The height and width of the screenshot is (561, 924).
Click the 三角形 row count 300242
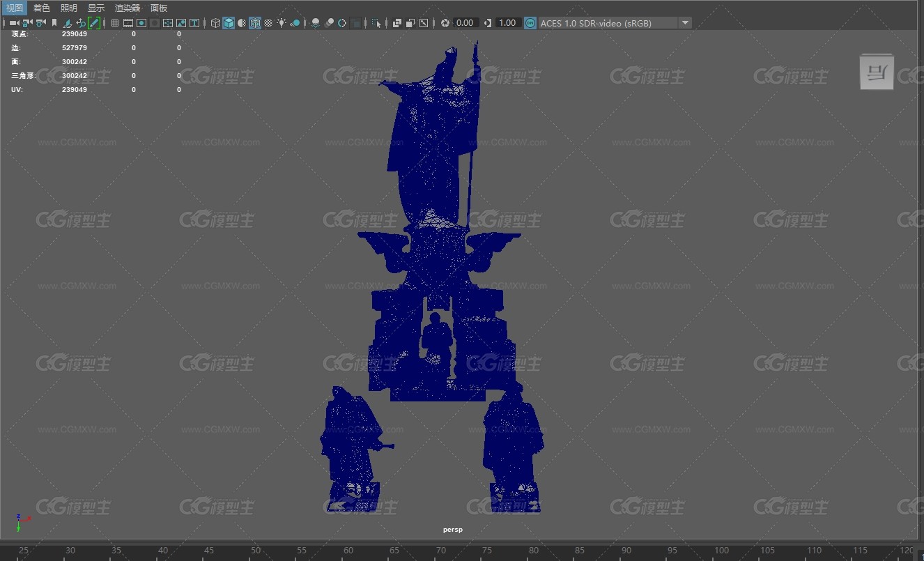click(x=75, y=76)
